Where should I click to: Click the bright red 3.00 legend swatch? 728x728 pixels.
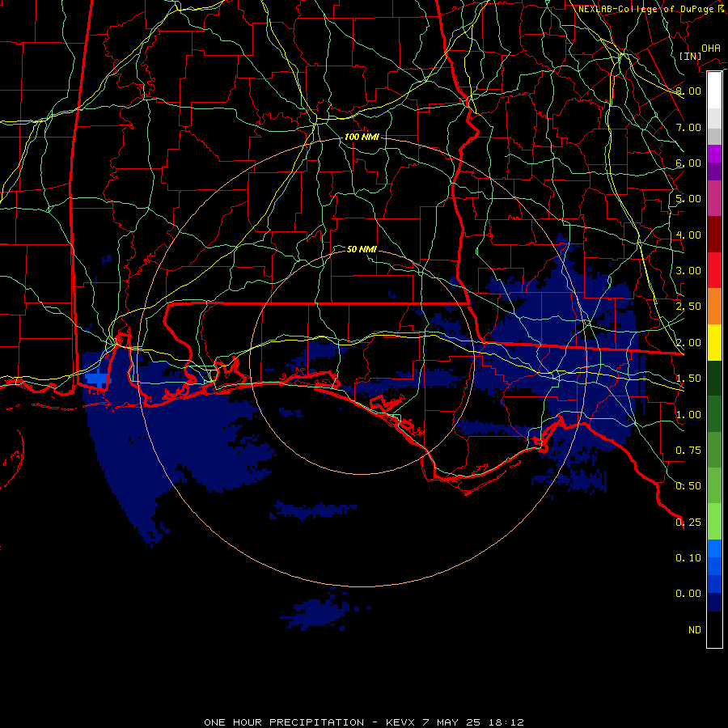pos(714,270)
